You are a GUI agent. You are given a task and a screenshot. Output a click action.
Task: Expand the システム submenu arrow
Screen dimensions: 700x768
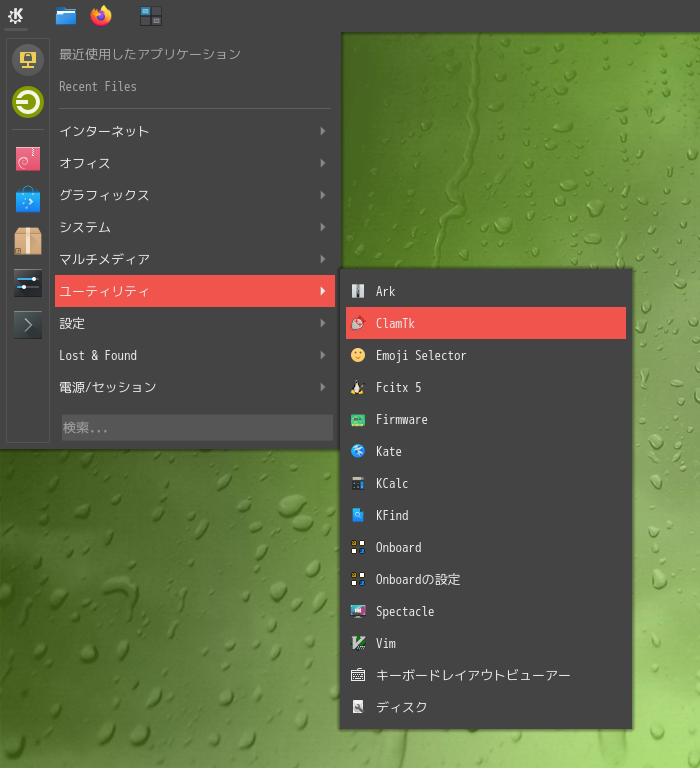coord(322,227)
